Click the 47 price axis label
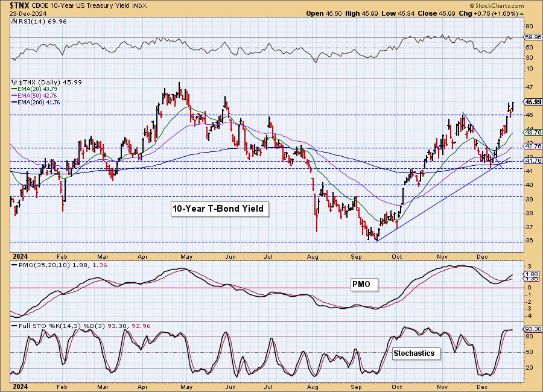 (530, 87)
